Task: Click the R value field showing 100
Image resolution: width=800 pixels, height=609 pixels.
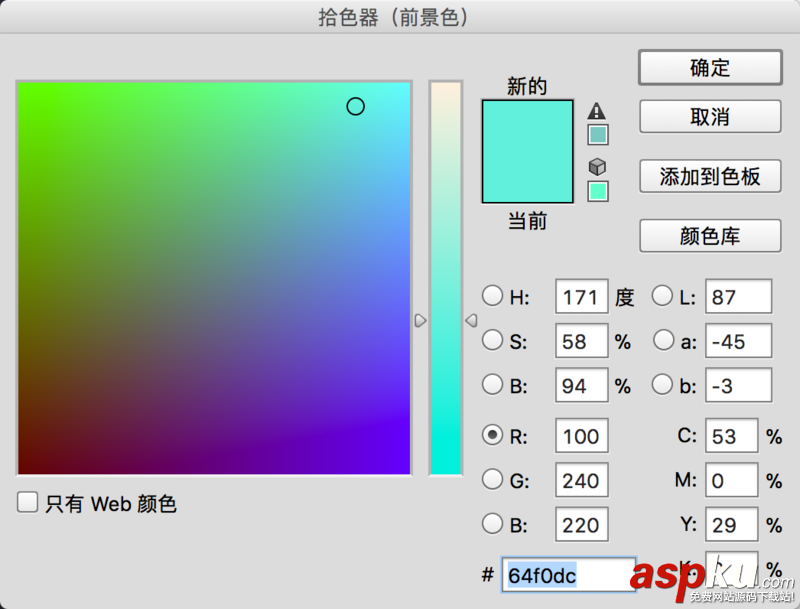Action: point(582,436)
